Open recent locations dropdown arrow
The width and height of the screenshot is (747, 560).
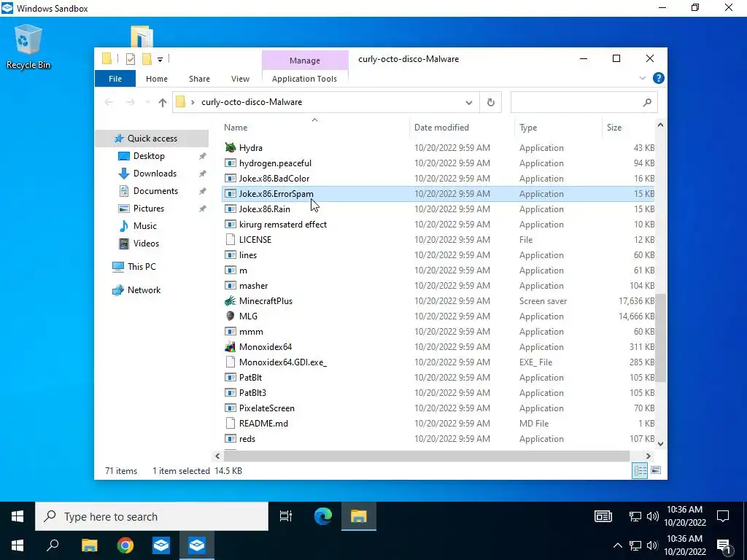pos(147,102)
